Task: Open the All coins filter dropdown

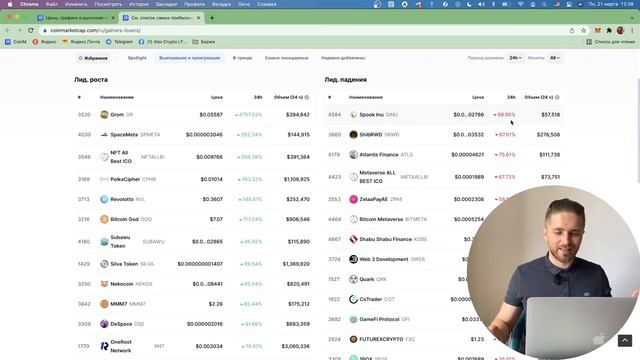Action: (554, 58)
